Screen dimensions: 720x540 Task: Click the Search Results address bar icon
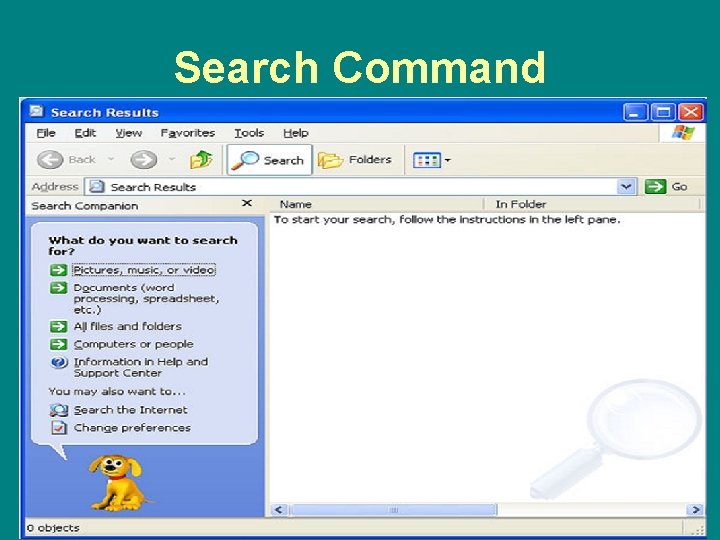point(96,186)
